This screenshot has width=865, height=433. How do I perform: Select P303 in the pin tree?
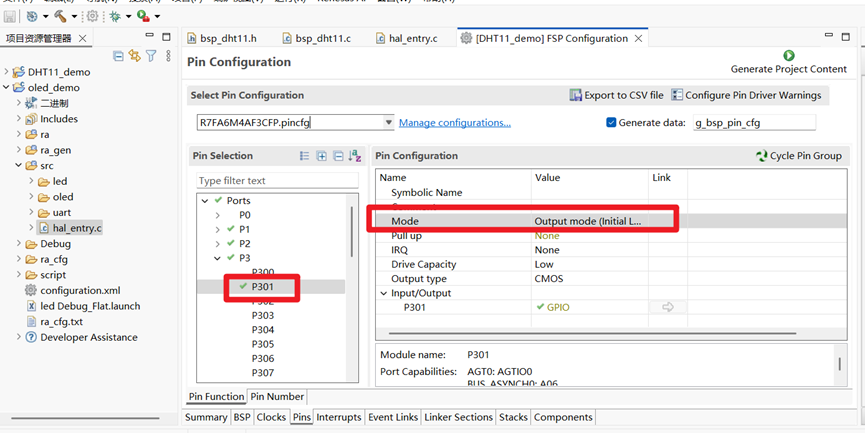point(263,316)
